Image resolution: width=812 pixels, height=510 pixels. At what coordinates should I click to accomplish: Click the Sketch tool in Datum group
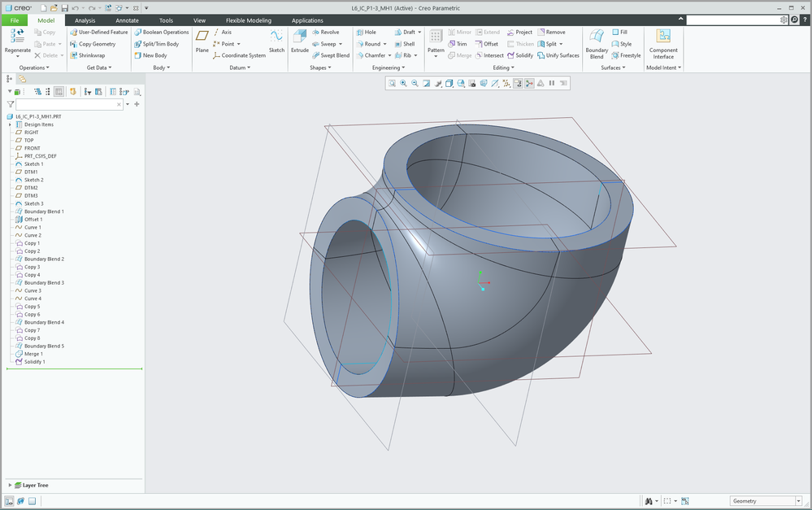276,37
